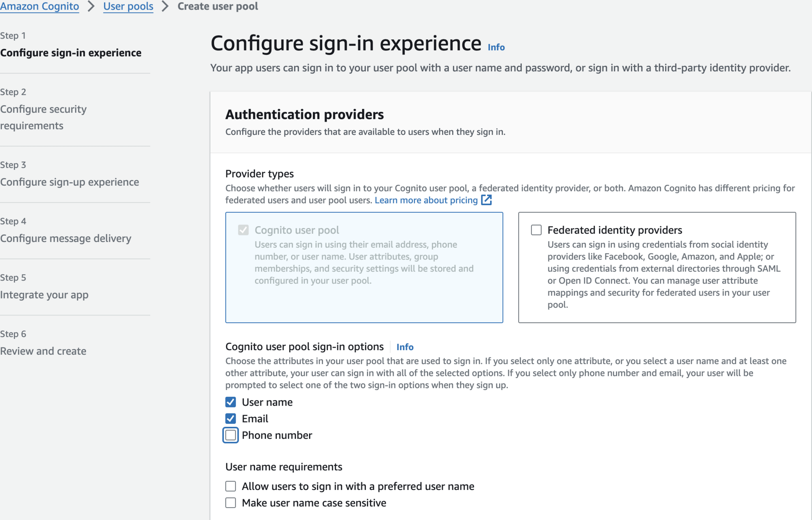
Task: Uncheck the Email sign-in option
Action: [231, 419]
